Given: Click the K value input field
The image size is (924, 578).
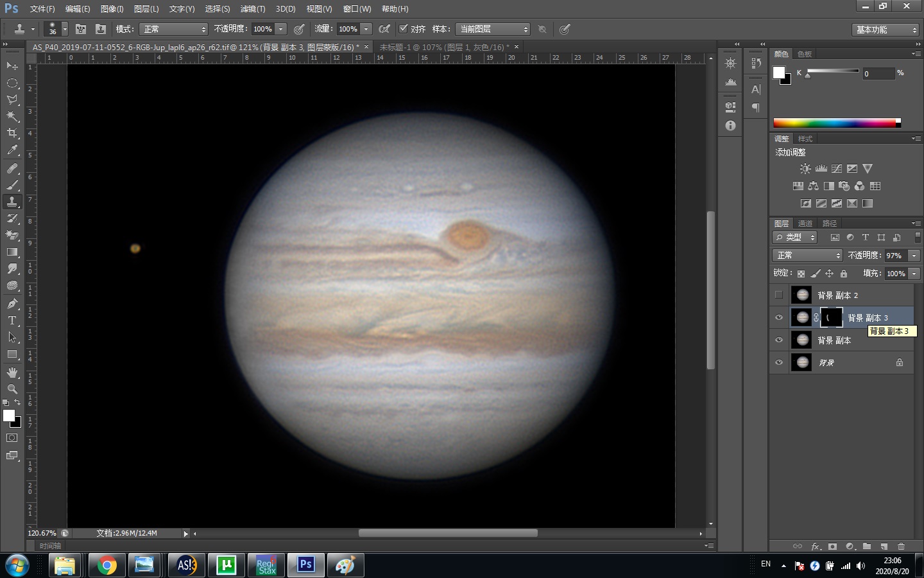Looking at the screenshot, I should tap(878, 74).
